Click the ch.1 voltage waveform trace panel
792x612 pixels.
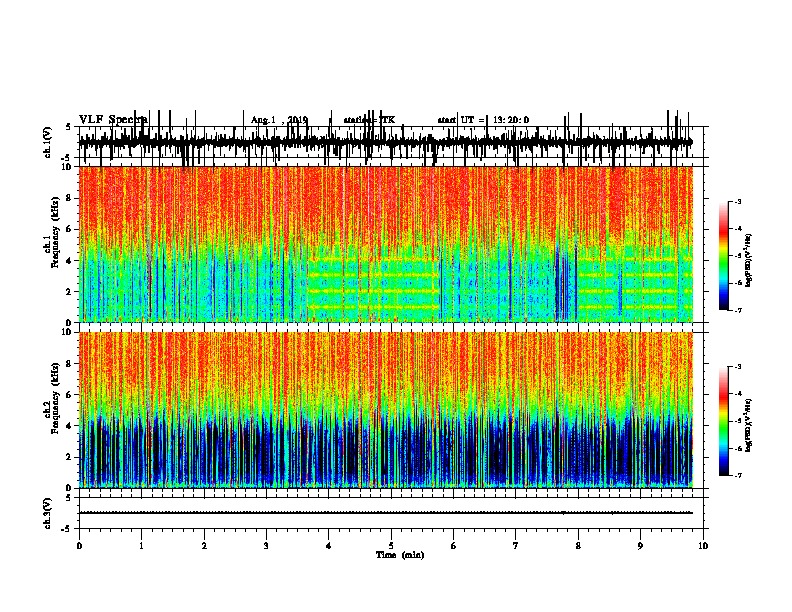coord(390,142)
